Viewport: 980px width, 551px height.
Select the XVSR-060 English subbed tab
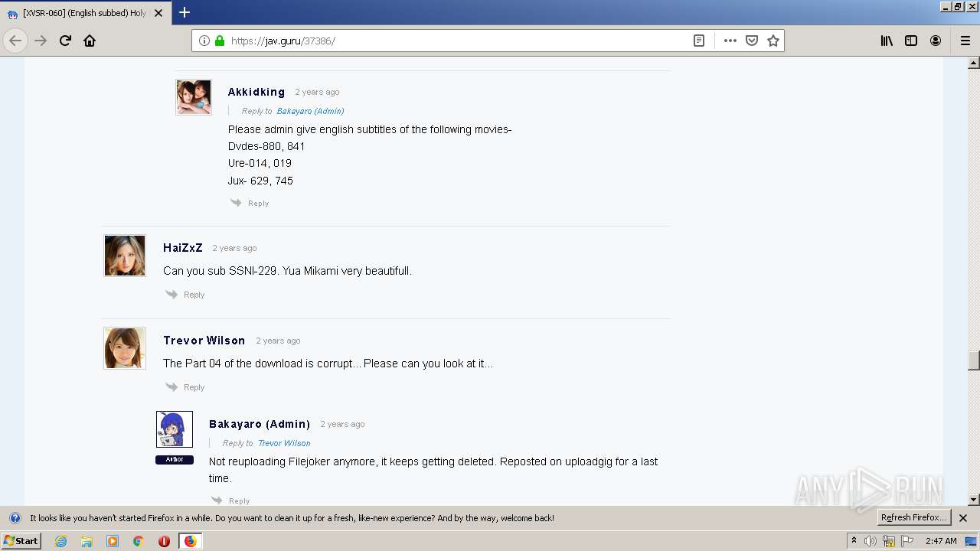click(x=84, y=13)
